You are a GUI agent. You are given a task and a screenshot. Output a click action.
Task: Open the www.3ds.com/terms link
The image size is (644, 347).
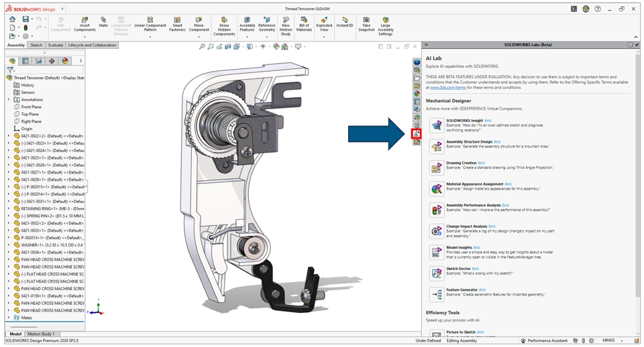click(447, 87)
